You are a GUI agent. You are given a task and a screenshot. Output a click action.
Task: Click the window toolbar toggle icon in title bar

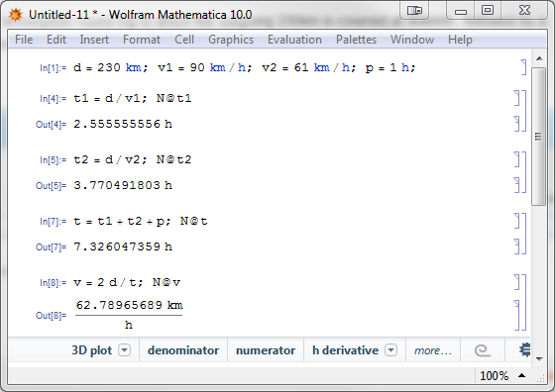coord(414,10)
